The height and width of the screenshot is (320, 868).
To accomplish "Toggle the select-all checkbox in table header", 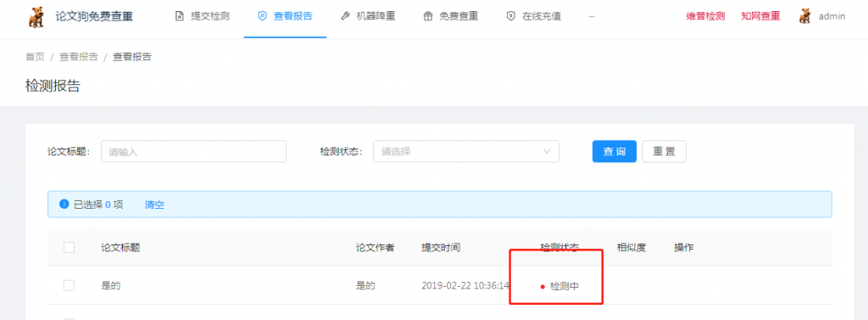I will pos(70,247).
